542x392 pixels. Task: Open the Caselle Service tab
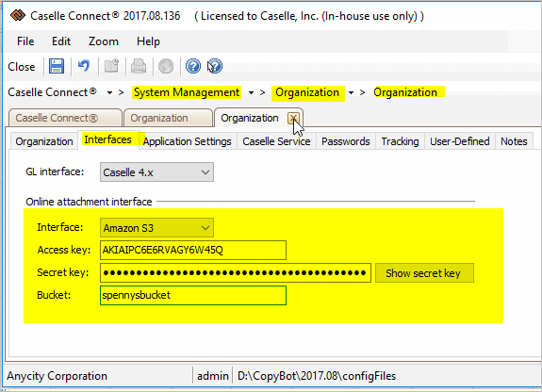pyautogui.click(x=276, y=141)
